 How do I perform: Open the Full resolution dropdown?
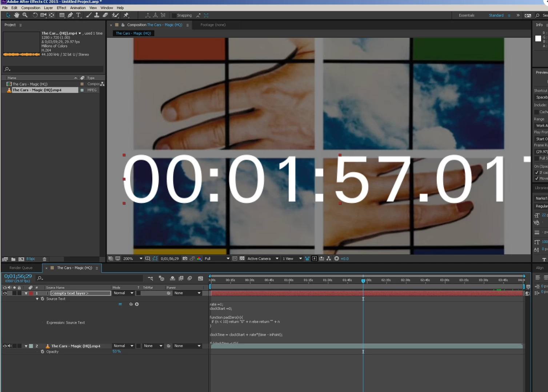point(217,259)
